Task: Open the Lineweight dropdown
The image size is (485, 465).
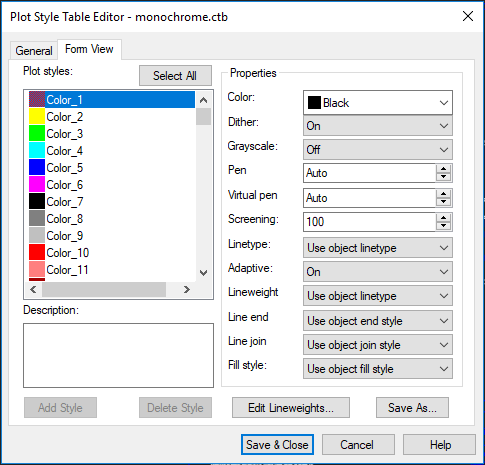Action: (x=378, y=296)
